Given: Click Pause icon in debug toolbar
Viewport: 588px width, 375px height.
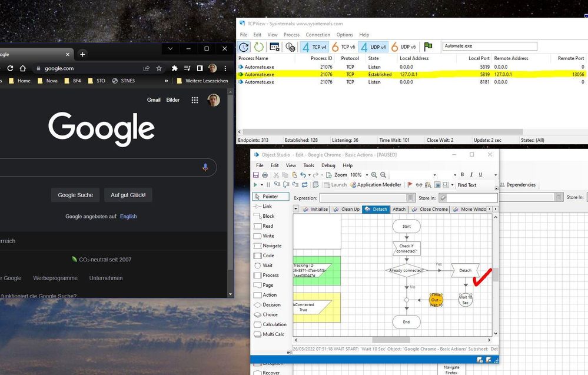Looking at the screenshot, I should coord(268,184).
